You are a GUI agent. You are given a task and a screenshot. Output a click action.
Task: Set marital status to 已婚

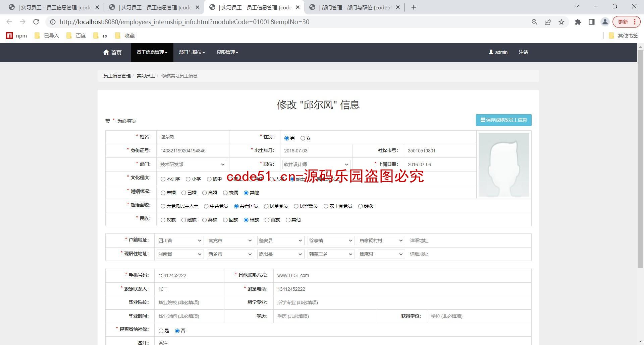tap(183, 193)
